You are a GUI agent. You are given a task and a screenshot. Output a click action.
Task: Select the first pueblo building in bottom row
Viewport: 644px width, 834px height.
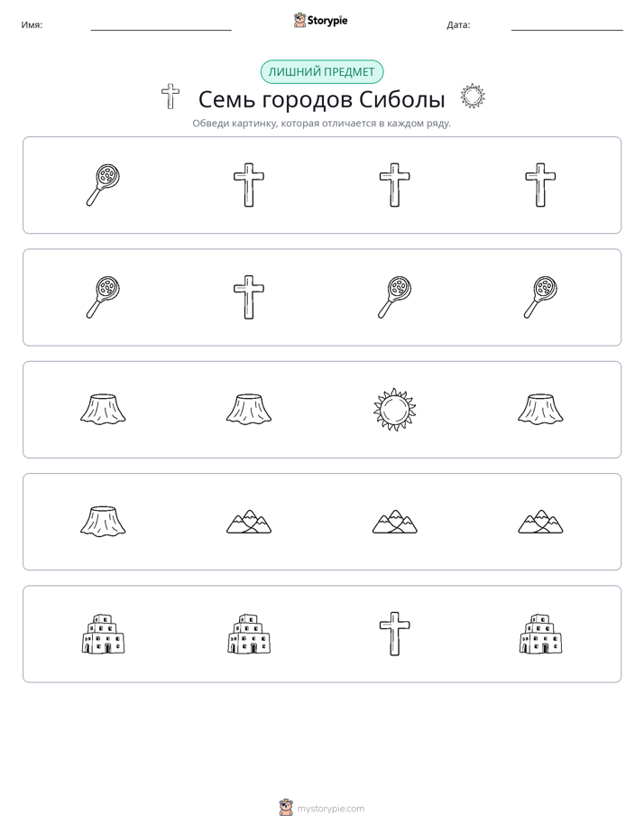(103, 634)
